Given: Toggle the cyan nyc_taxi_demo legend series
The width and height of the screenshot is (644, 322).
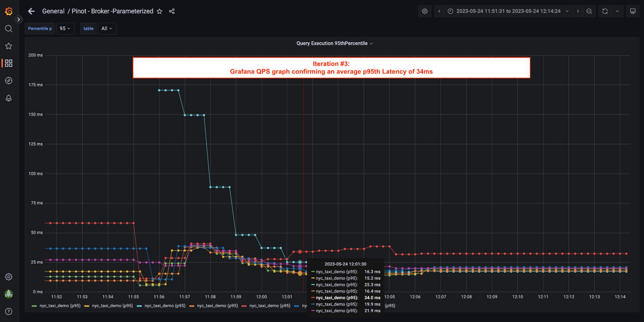Looking at the screenshot, I should coord(165,306).
